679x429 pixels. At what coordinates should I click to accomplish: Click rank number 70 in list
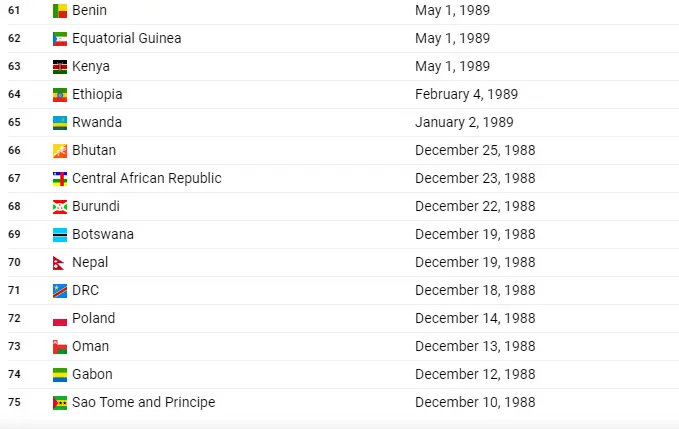click(x=14, y=262)
